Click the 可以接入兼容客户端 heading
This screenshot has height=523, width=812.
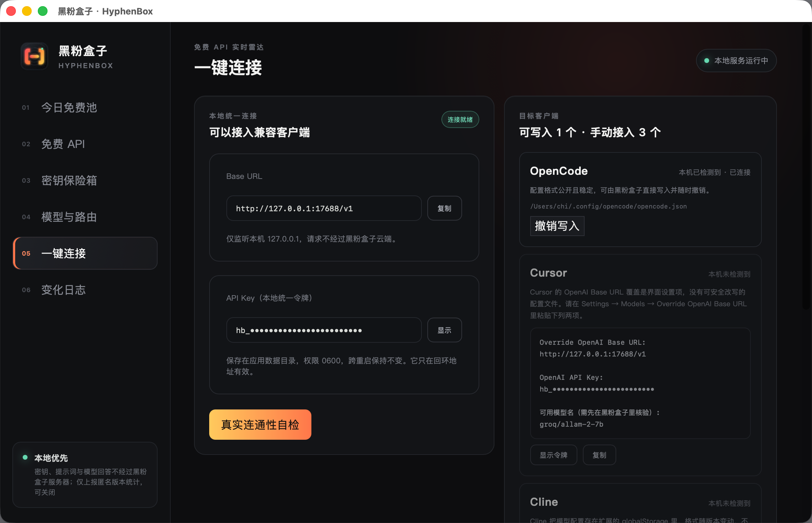260,132
